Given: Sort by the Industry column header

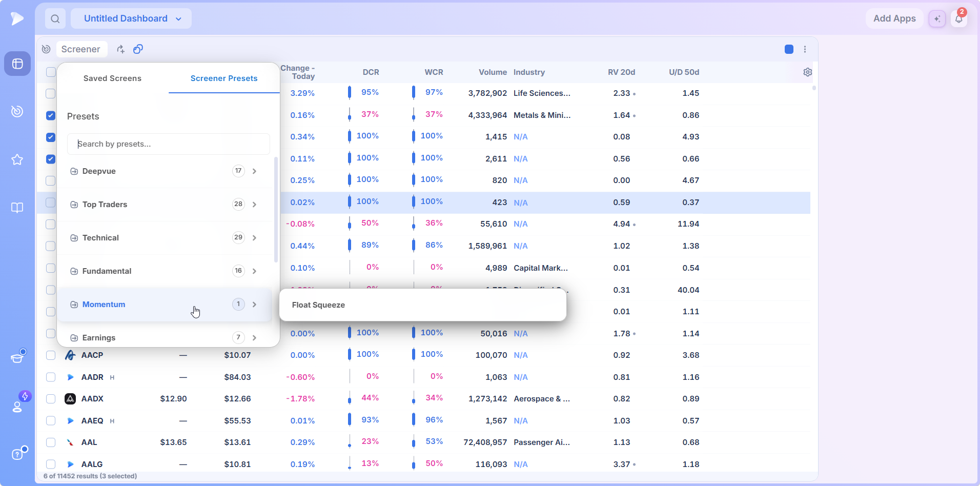Looking at the screenshot, I should coord(529,72).
